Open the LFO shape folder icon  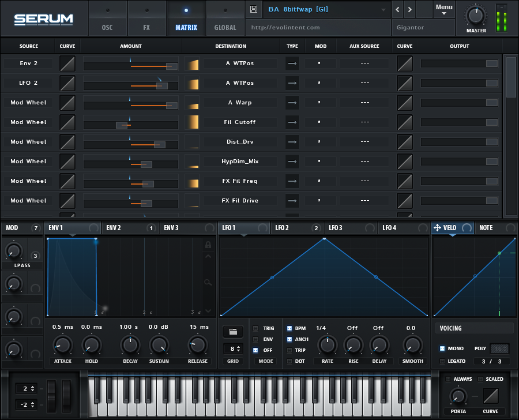tap(233, 332)
